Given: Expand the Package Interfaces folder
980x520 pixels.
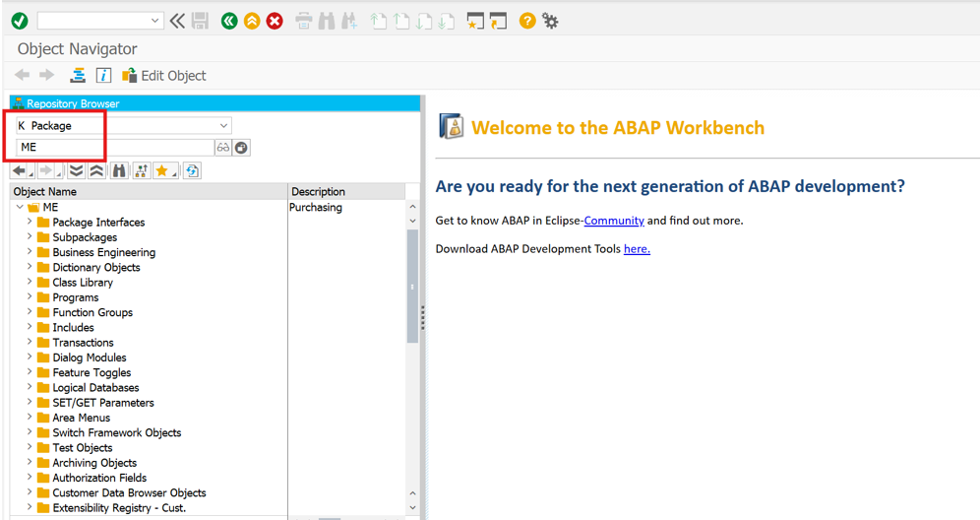Looking at the screenshot, I should pyautogui.click(x=30, y=222).
